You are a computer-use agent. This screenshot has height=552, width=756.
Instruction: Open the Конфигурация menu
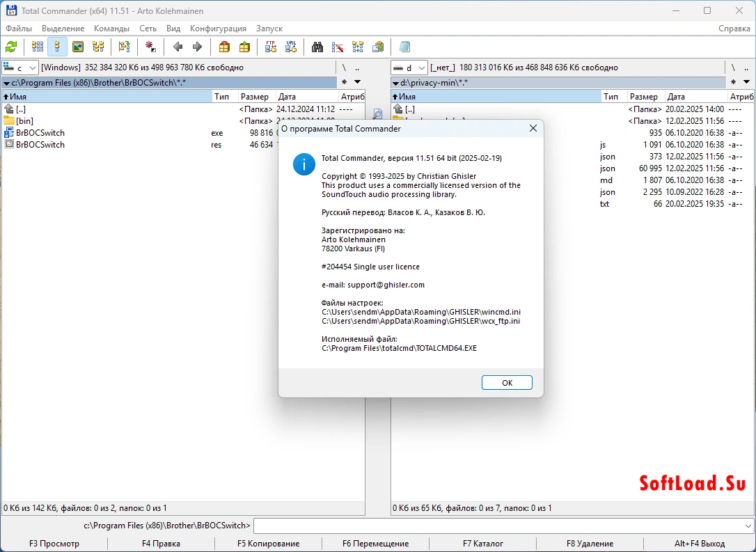point(218,29)
